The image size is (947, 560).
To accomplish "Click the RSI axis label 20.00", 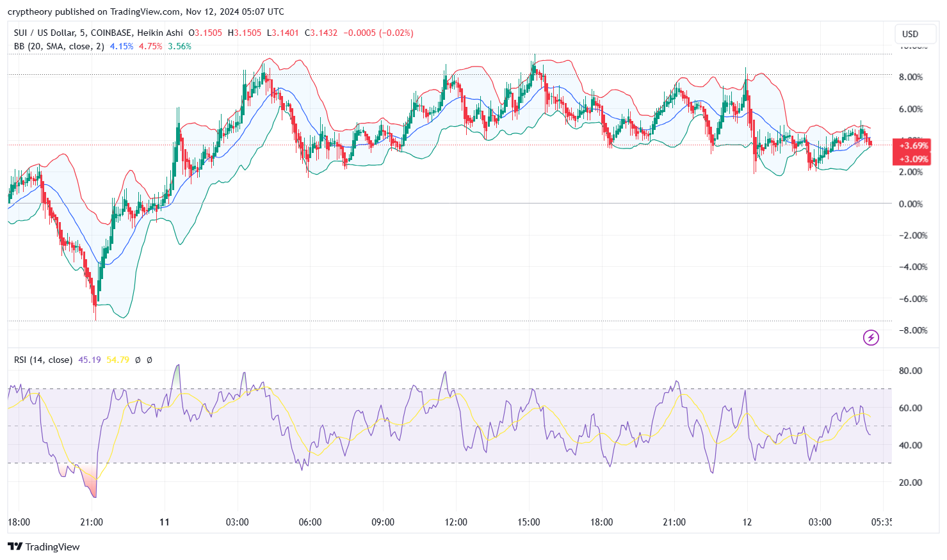I will click(x=911, y=482).
